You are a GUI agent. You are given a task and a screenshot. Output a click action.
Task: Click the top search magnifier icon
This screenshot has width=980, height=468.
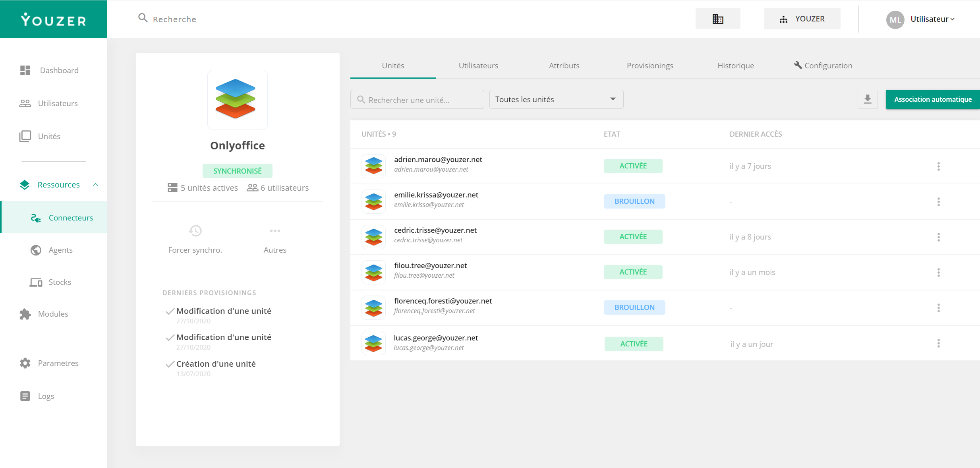click(143, 18)
